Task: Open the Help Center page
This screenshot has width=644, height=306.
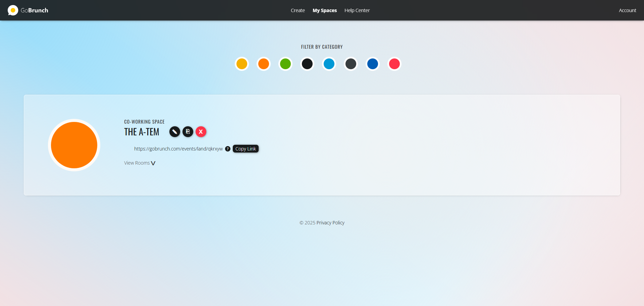Action: tap(357, 10)
